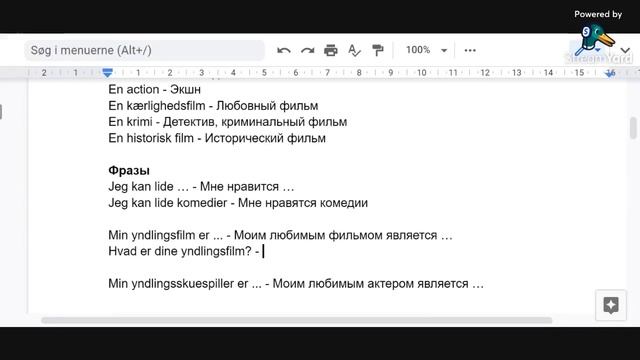Click the Undo arrow icon
640x360 pixels.
click(x=284, y=51)
